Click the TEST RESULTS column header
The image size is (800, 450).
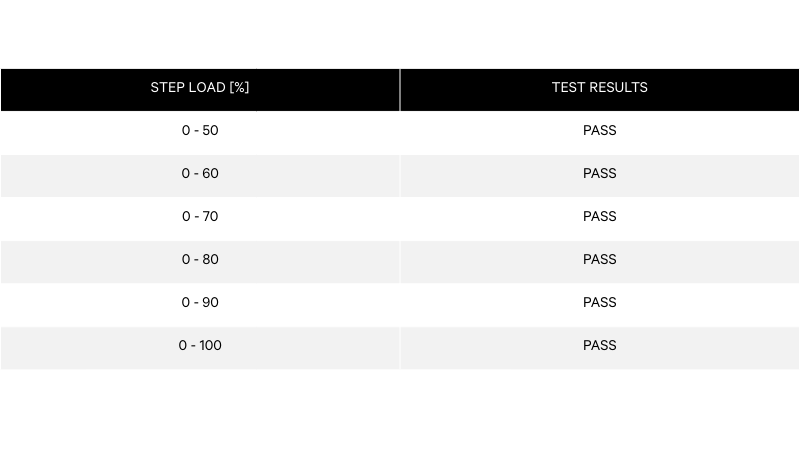600,88
